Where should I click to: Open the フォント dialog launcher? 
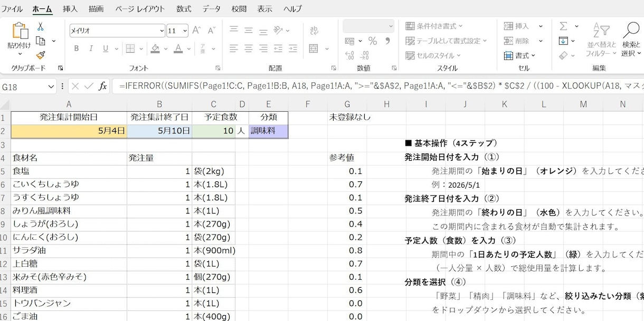218,68
